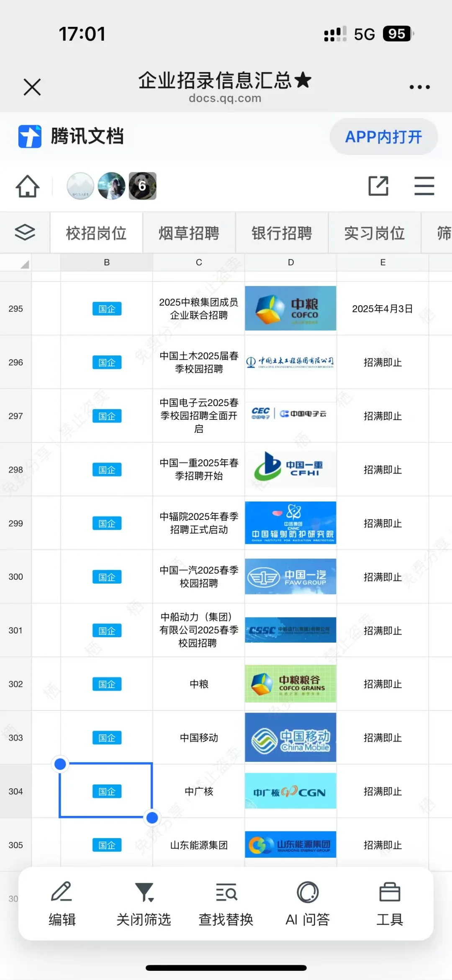Select row 300 header
Screen dimensions: 452x980
(15, 576)
